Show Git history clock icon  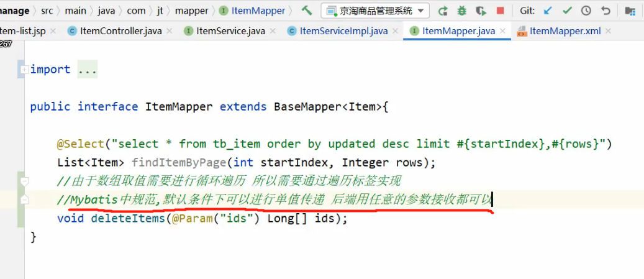586,11
